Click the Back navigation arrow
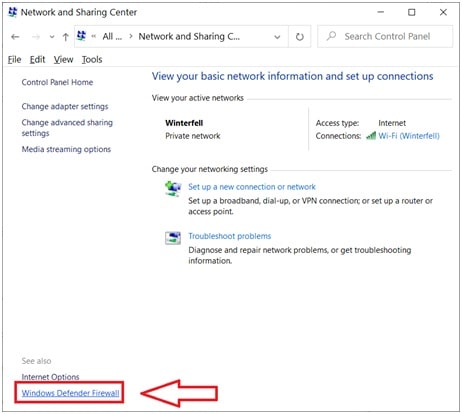 15,37
